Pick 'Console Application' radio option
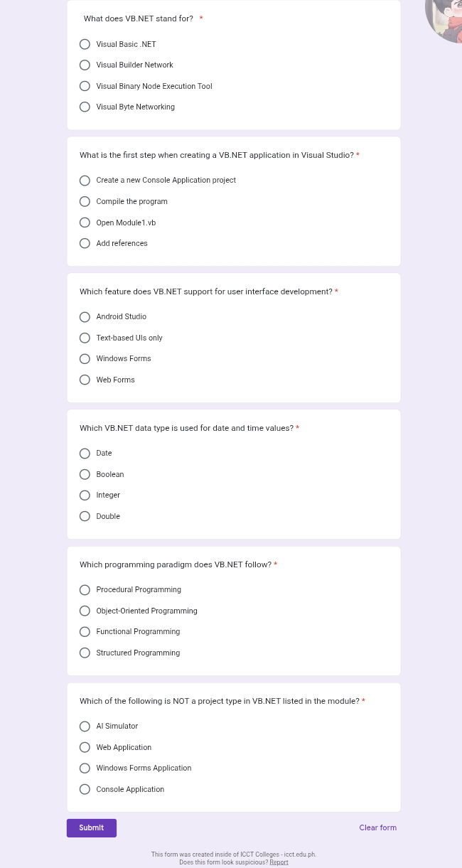Image resolution: width=462 pixels, height=868 pixels. pyautogui.click(x=85, y=790)
